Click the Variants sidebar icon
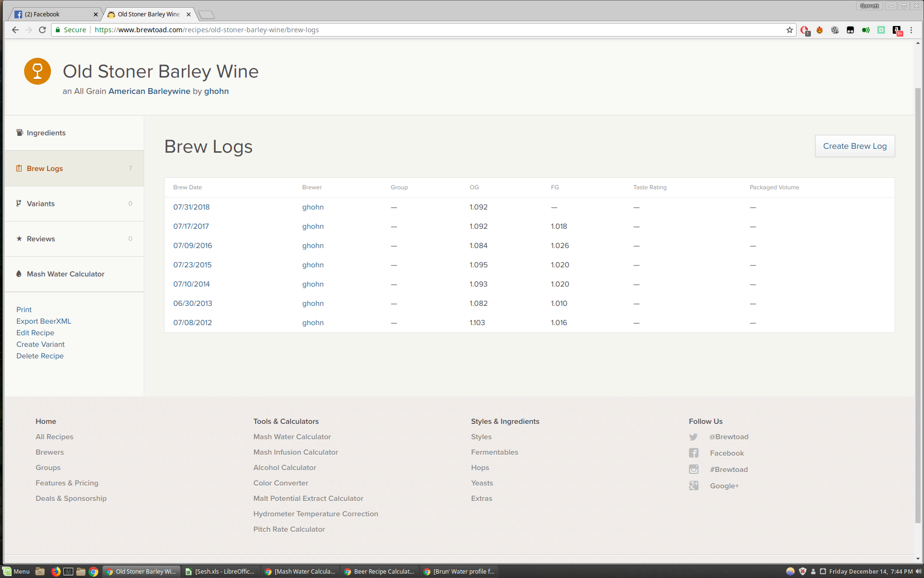This screenshot has height=578, width=924. pyautogui.click(x=19, y=203)
